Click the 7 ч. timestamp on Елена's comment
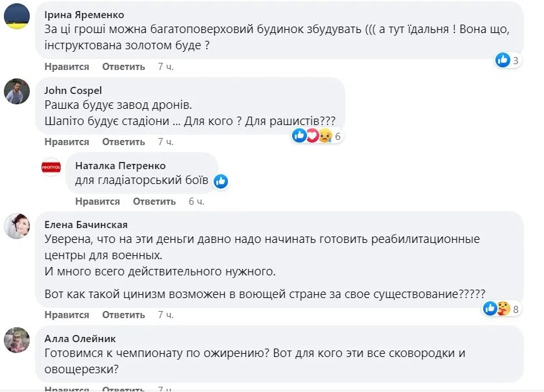Viewport: 544px width, 392px height. pyautogui.click(x=166, y=315)
